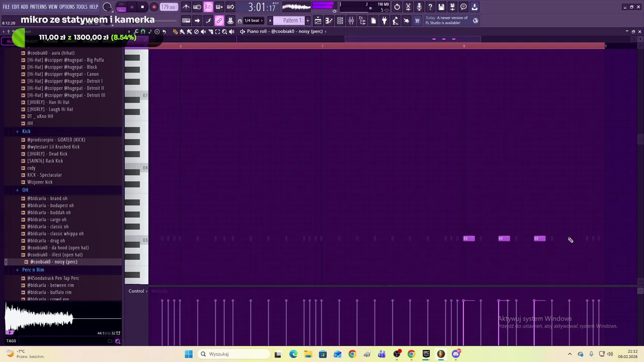Open the 1/4 beat global snap dropdown
The image size is (644, 362).
coord(255,21)
